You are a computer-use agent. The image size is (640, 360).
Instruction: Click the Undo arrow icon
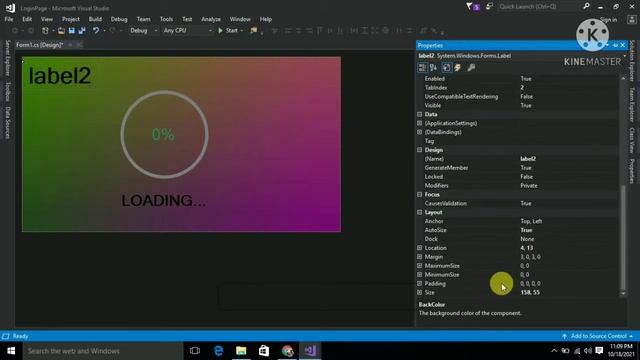pyautogui.click(x=96, y=31)
